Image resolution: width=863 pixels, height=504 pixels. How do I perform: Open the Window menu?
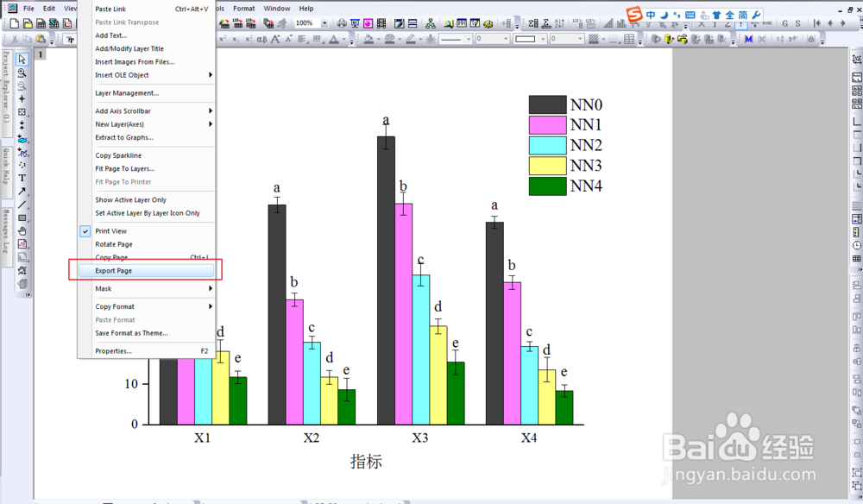point(277,9)
